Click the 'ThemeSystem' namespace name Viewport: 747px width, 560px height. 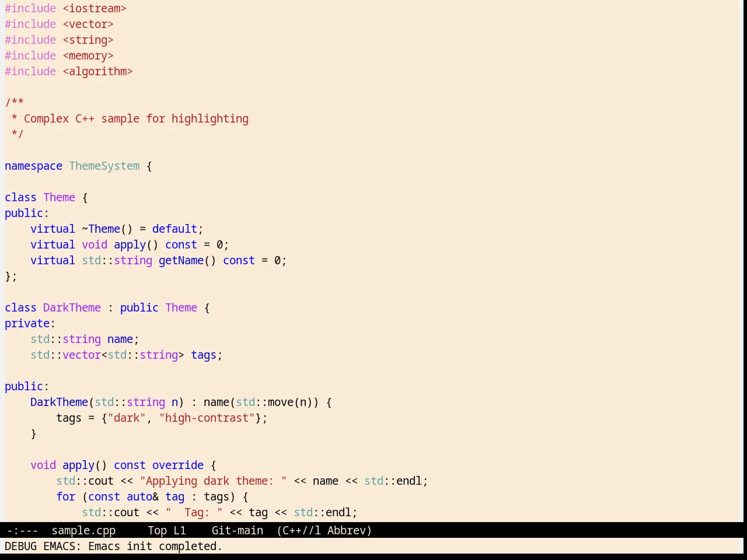point(104,166)
